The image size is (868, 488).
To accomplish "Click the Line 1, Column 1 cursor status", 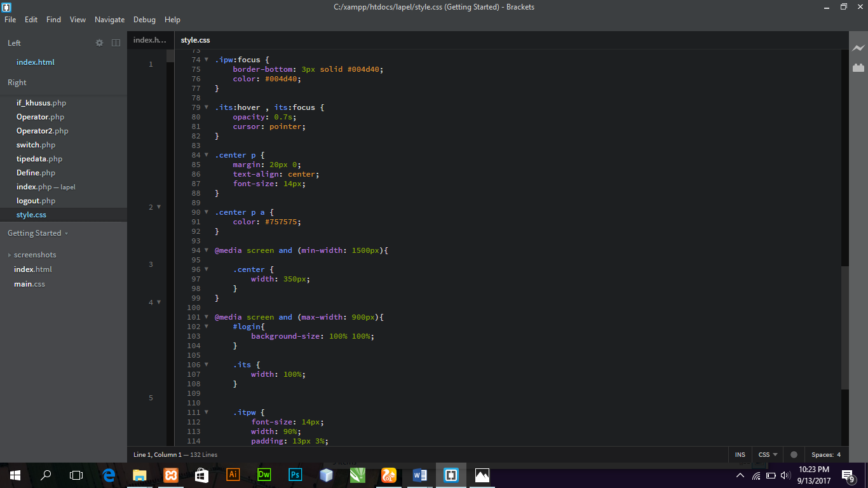I will 157,454.
